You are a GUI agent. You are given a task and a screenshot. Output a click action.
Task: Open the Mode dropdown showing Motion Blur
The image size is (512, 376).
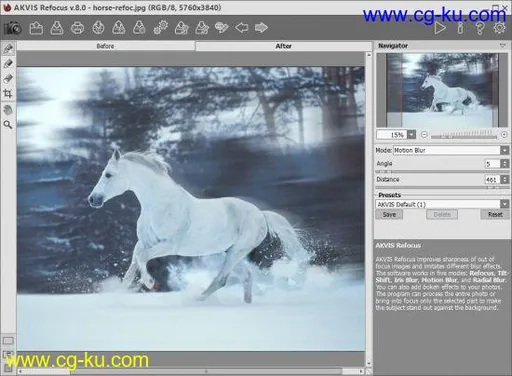[451, 150]
